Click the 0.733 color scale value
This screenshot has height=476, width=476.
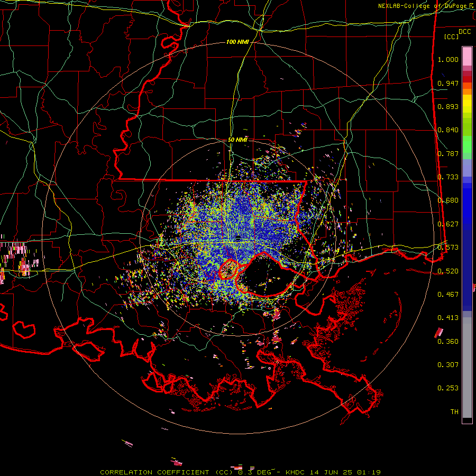[x=448, y=177]
